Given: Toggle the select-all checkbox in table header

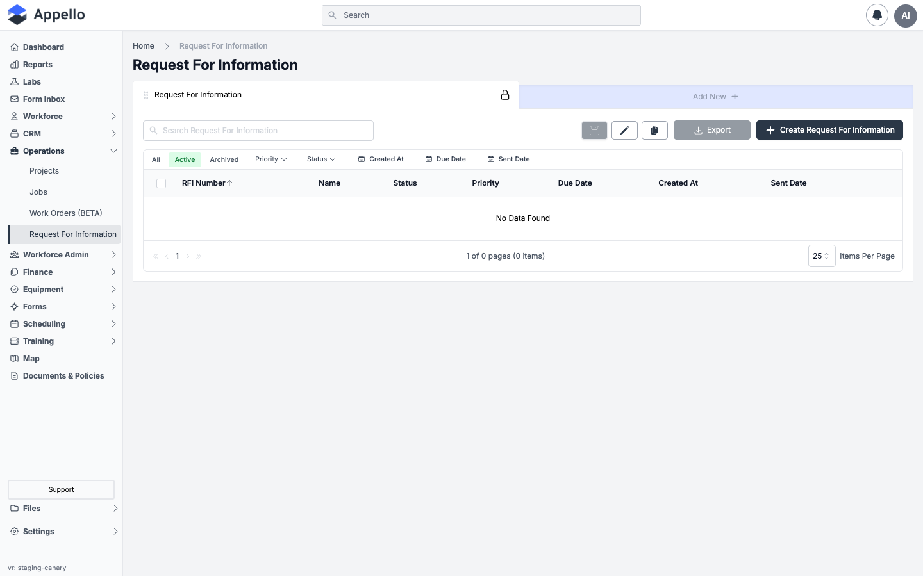Looking at the screenshot, I should pos(162,183).
